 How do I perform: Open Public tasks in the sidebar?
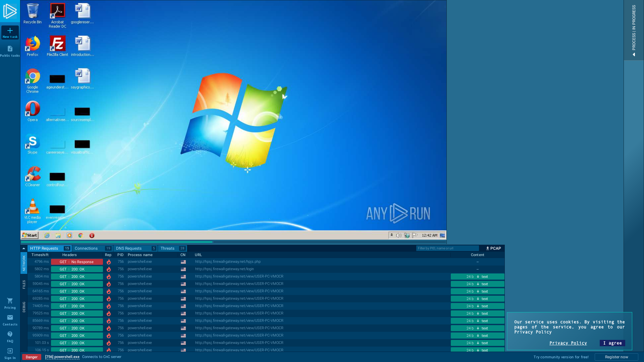click(x=10, y=51)
